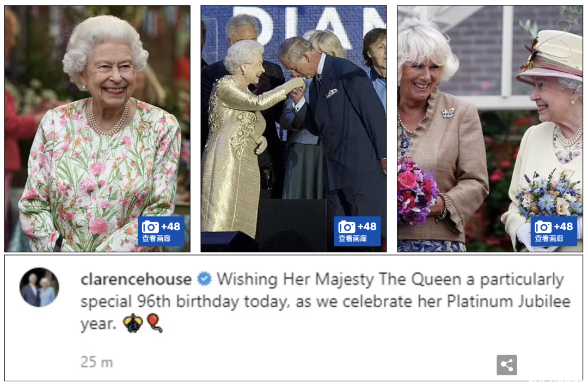This screenshot has width=588, height=384.
Task: Click 查看画廊 text on the right photo
Action: point(549,238)
